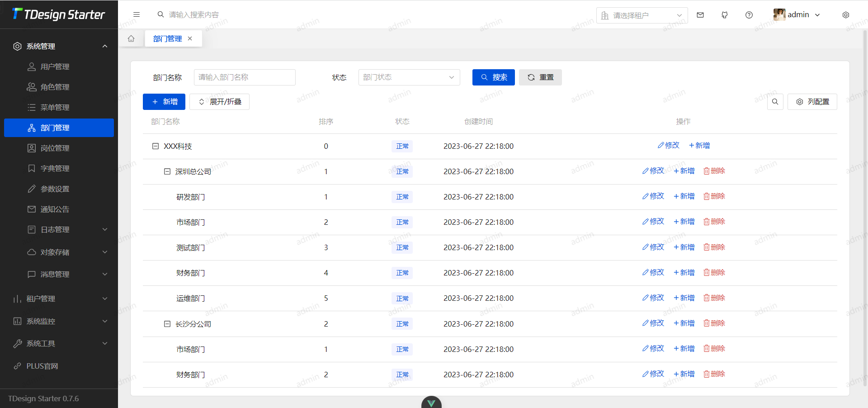The image size is (868, 408).
Task: Open the tenant selection dropdown
Action: tap(642, 15)
